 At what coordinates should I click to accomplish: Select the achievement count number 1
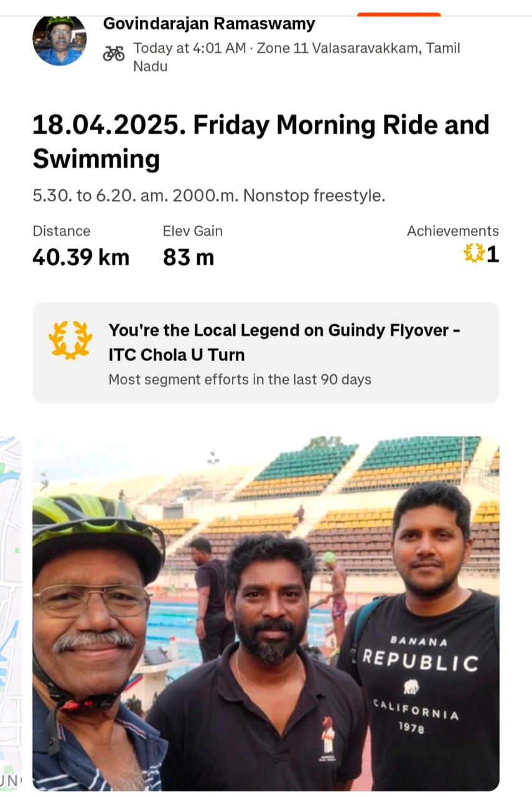click(492, 254)
